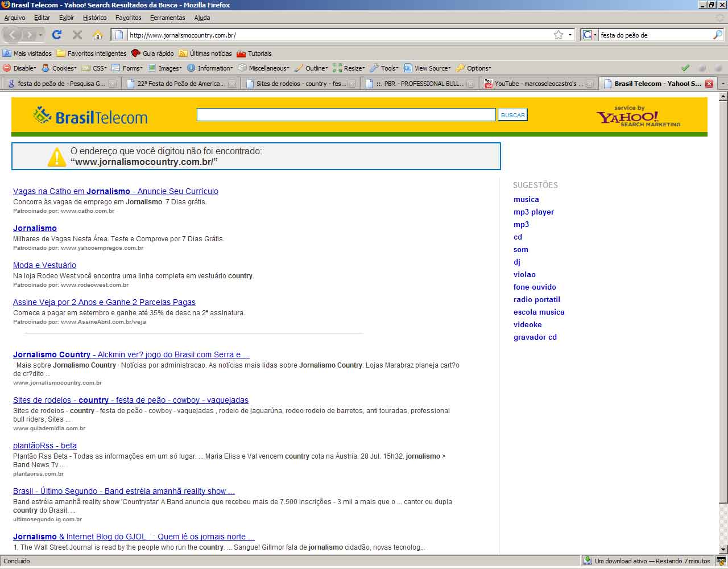Screen dimensions: 728x569
Task: Open the Resize developer menu
Action: click(x=349, y=68)
